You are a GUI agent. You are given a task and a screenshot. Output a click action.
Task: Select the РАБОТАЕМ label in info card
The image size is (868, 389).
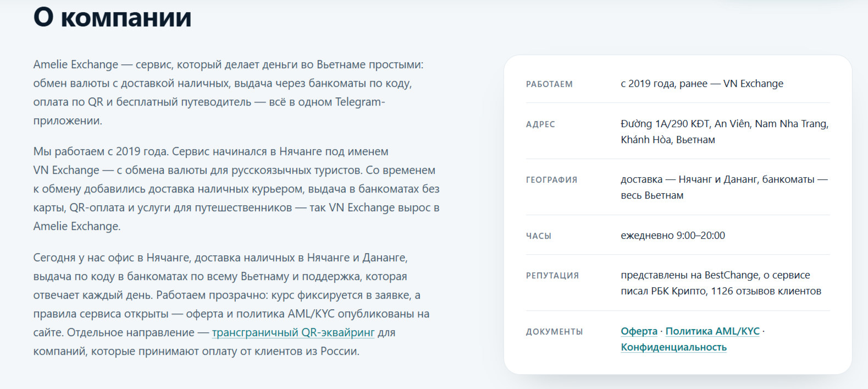(x=549, y=84)
